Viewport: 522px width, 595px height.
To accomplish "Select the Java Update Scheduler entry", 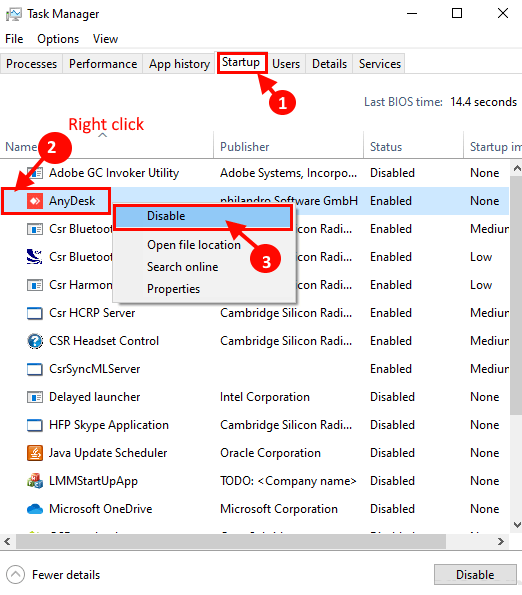I will coord(108,453).
